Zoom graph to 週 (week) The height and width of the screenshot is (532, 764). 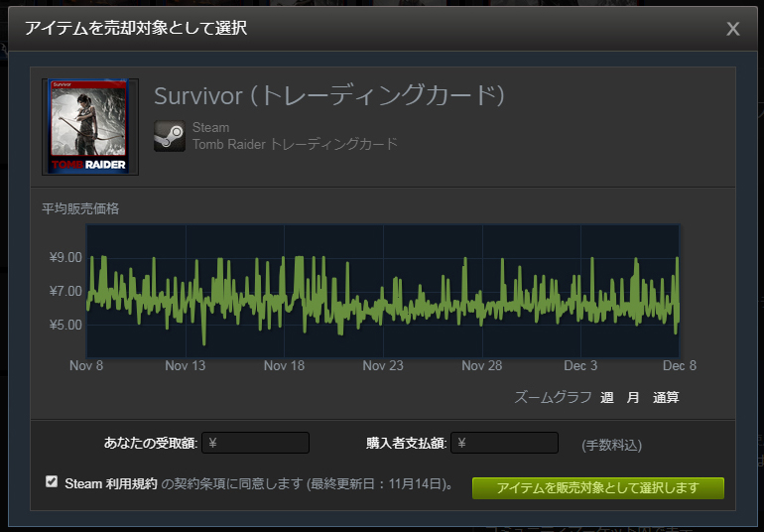pyautogui.click(x=606, y=397)
